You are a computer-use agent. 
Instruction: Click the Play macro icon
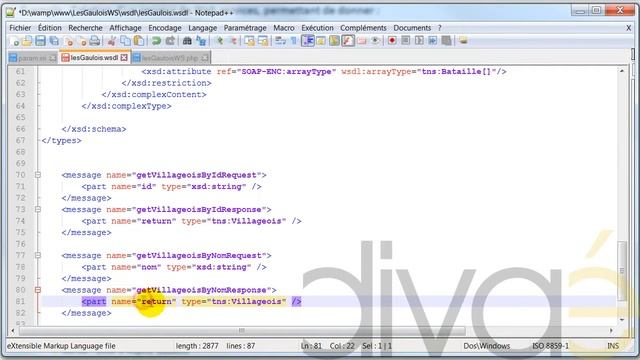pyautogui.click(x=419, y=40)
